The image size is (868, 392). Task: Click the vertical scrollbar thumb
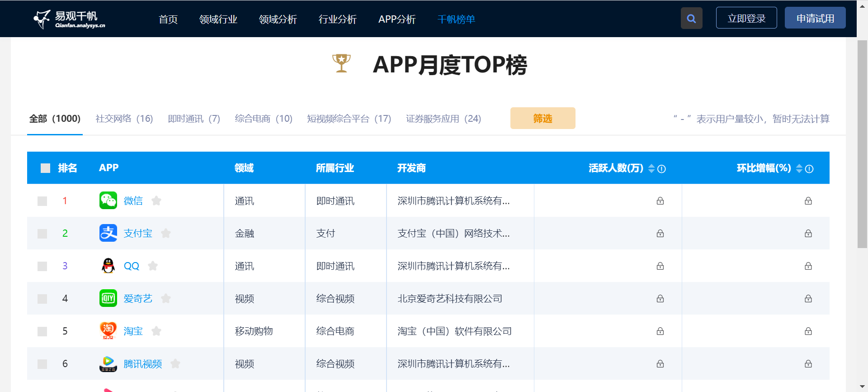[x=862, y=144]
